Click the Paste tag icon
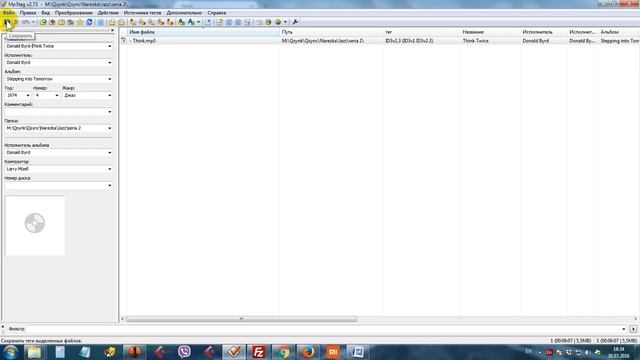The width and height of the screenshot is (640, 360). (x=121, y=22)
